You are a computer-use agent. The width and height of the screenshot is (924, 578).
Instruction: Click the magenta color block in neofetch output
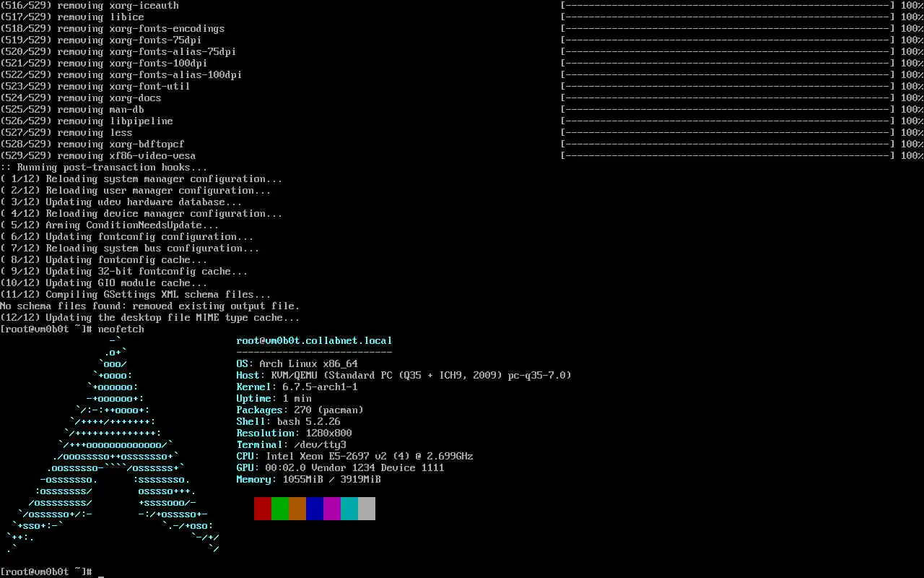[x=332, y=508]
